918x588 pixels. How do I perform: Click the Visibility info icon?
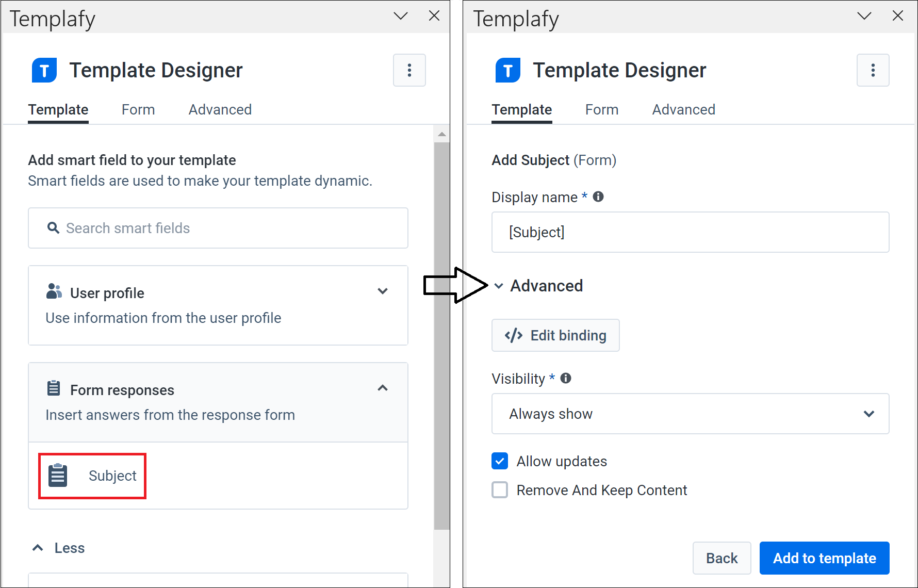[565, 378]
